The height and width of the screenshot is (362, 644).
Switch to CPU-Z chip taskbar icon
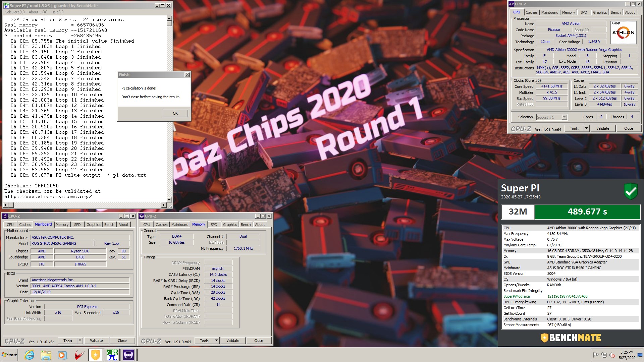[128, 355]
